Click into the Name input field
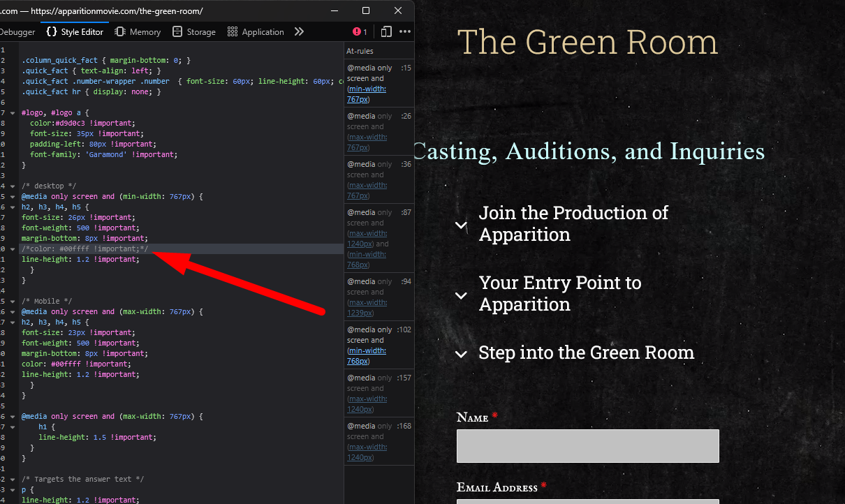The height and width of the screenshot is (504, 845). click(587, 446)
